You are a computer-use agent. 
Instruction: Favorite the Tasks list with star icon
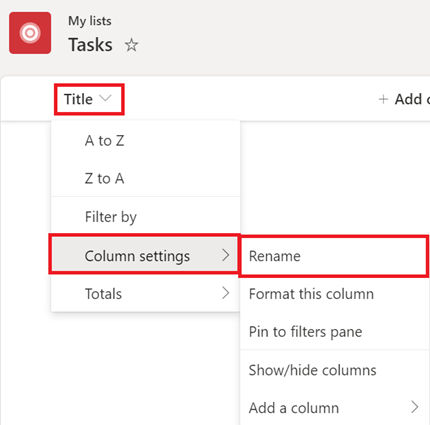click(131, 45)
